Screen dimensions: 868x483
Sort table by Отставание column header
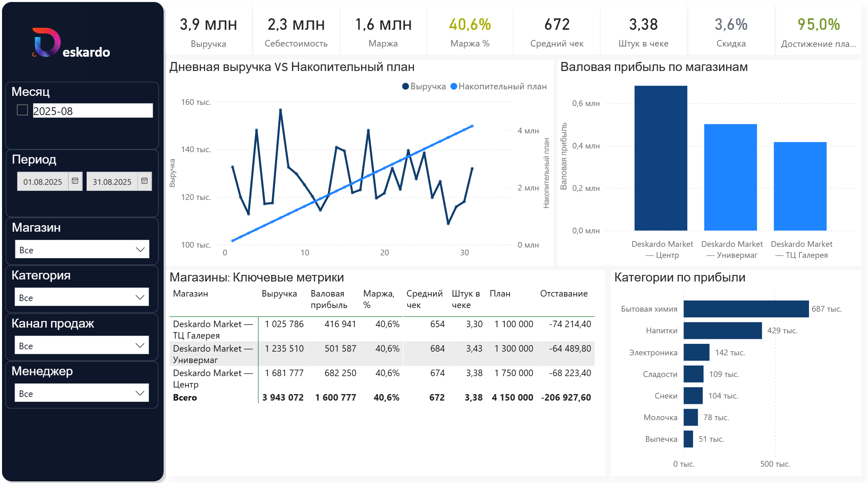pyautogui.click(x=564, y=294)
